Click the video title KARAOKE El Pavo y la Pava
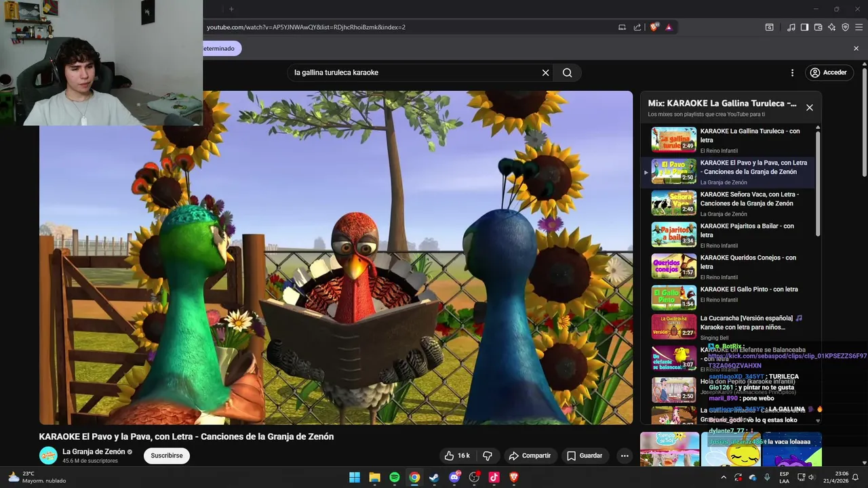Viewport: 868px width, 488px height. pyautogui.click(x=186, y=436)
